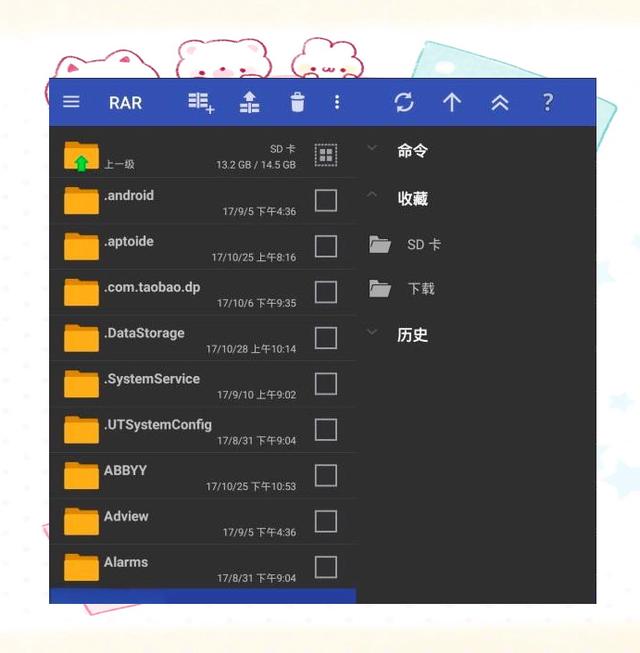Open help with question mark icon
The height and width of the screenshot is (653, 640).
(548, 102)
